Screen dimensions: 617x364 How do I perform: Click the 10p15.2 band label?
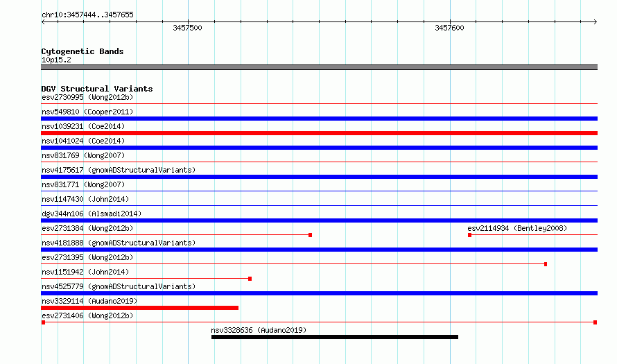tap(56, 60)
